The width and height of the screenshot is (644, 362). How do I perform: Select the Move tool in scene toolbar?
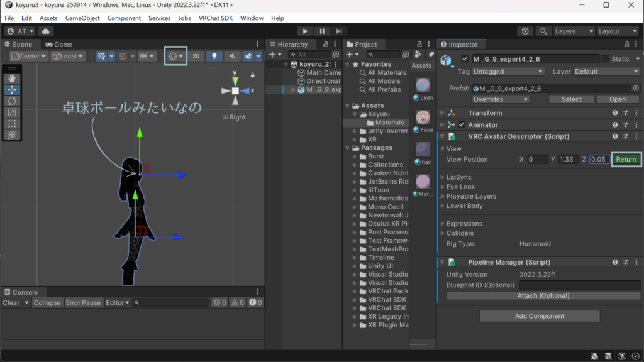pyautogui.click(x=12, y=90)
